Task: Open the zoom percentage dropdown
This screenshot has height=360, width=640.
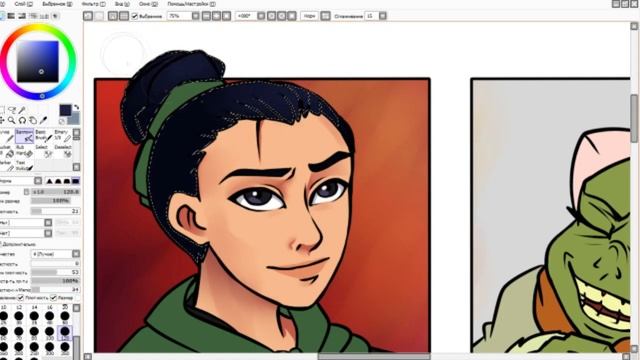Action: [x=196, y=16]
